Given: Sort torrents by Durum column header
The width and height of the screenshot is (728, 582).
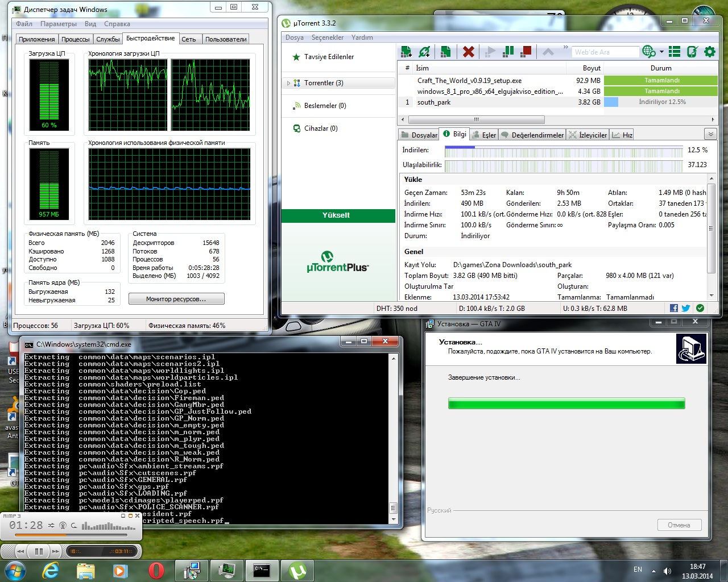Looking at the screenshot, I should (661, 68).
